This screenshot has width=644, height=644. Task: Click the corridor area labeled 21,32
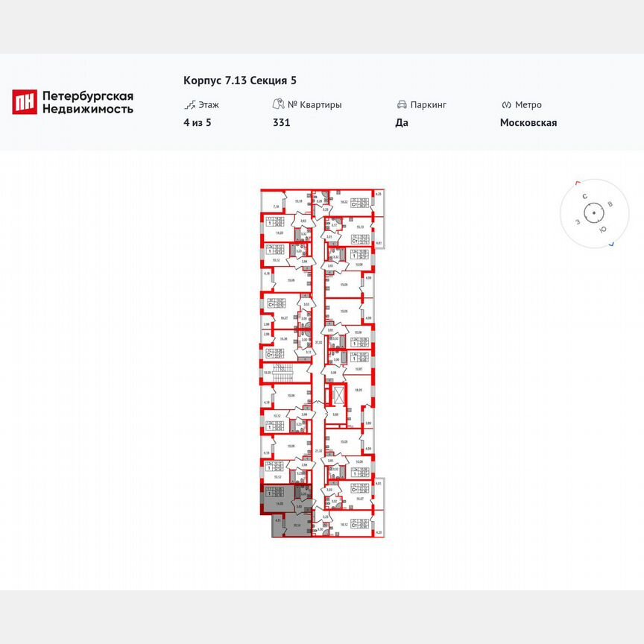pos(318,450)
